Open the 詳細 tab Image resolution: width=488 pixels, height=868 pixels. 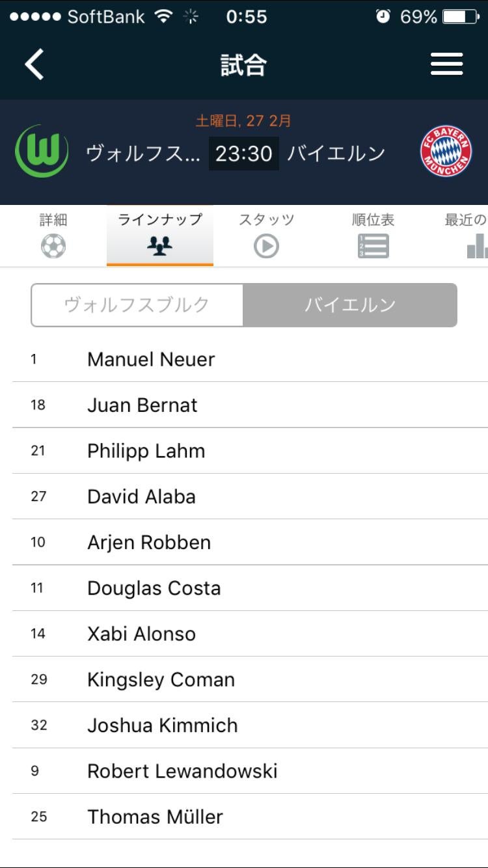(53, 220)
